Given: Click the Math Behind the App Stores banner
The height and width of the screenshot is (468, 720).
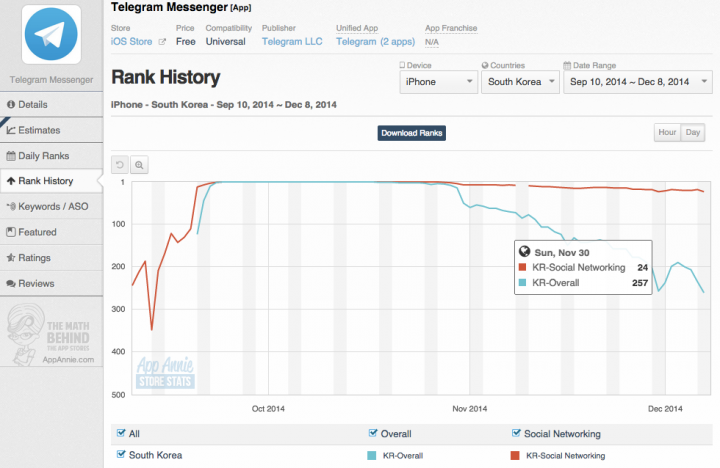Looking at the screenshot, I should [x=51, y=334].
